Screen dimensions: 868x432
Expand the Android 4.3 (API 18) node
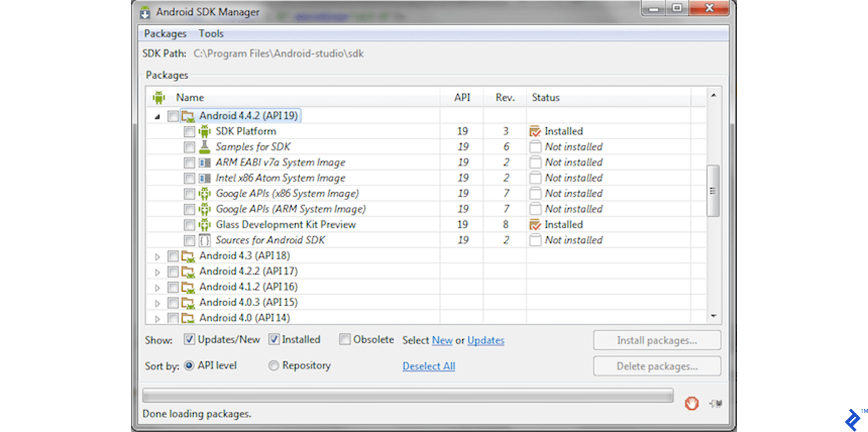click(x=157, y=257)
